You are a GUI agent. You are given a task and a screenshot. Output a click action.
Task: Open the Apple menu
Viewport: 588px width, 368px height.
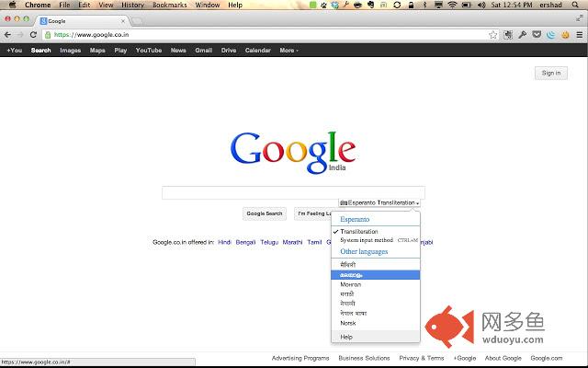click(12, 5)
